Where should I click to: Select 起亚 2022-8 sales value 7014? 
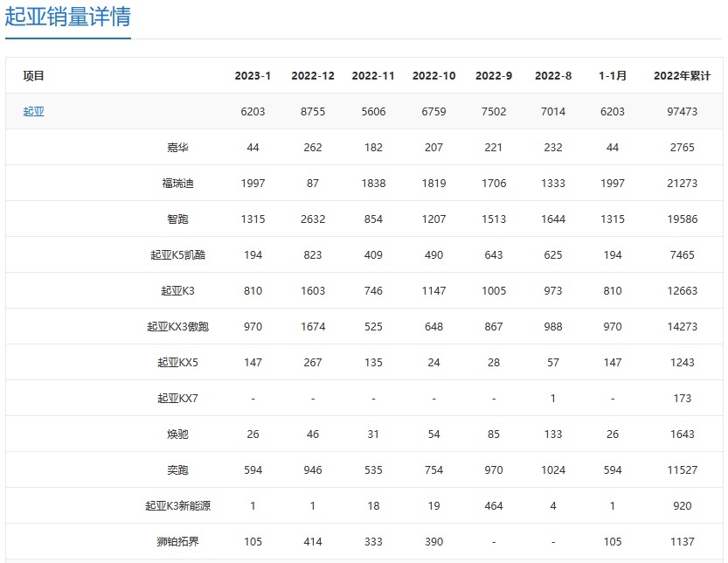[x=553, y=112]
